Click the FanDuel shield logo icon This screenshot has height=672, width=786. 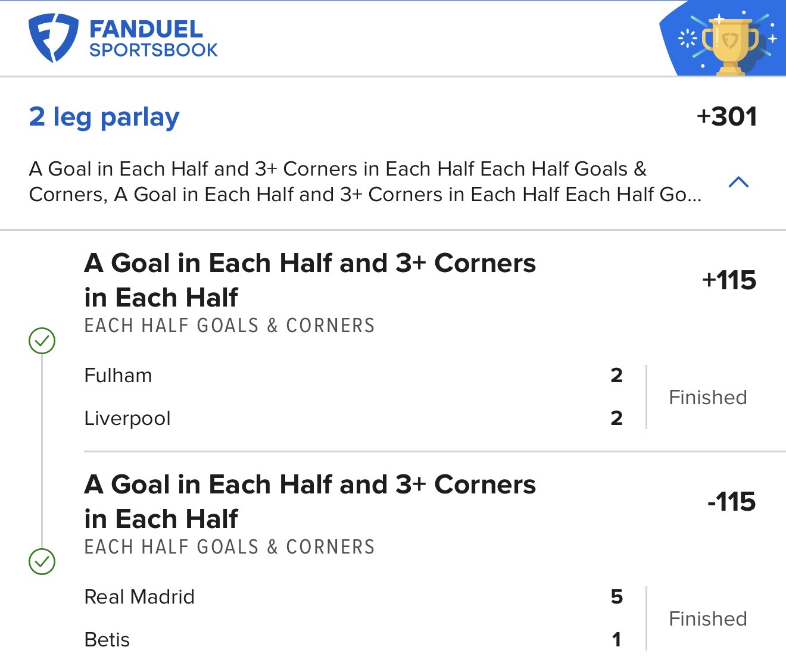(x=53, y=37)
